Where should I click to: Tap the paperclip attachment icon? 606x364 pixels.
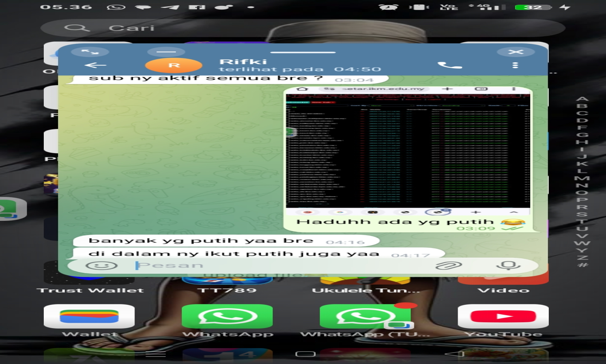pyautogui.click(x=448, y=266)
